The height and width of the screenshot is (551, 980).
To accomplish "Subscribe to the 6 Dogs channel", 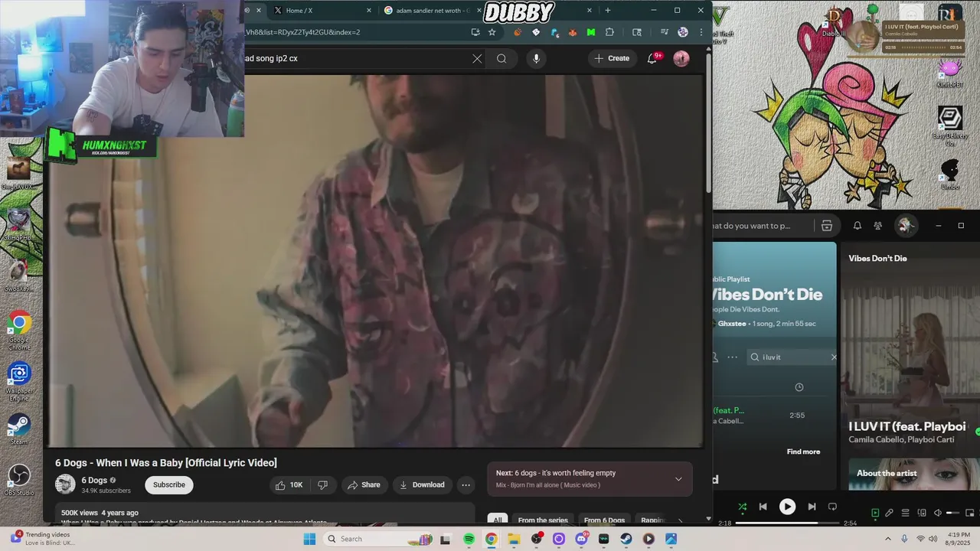I will pyautogui.click(x=169, y=484).
